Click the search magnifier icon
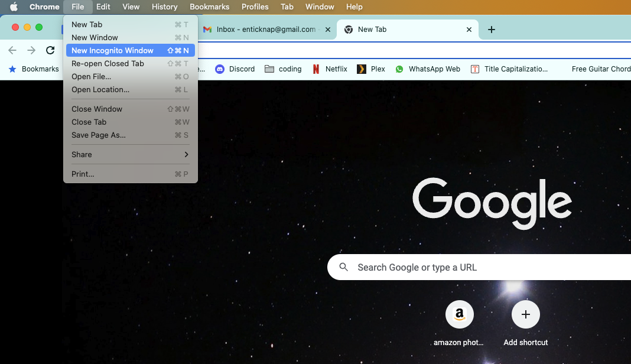The image size is (631, 364). tap(343, 267)
